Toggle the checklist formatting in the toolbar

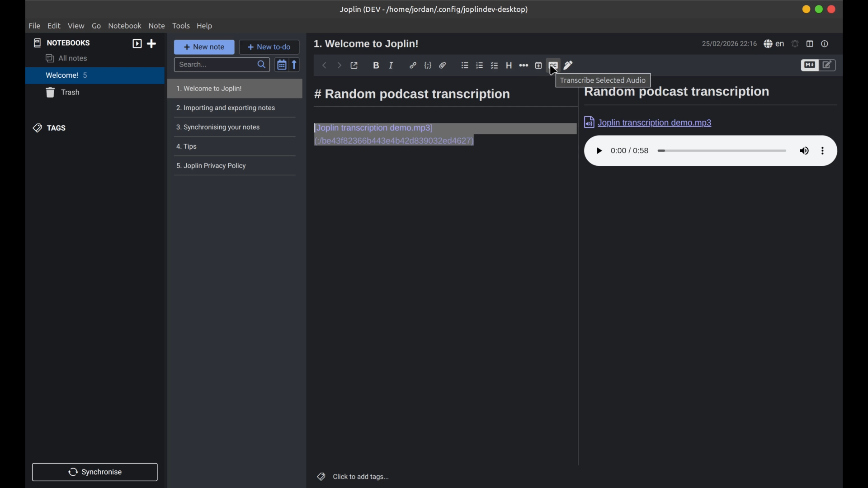point(494,65)
